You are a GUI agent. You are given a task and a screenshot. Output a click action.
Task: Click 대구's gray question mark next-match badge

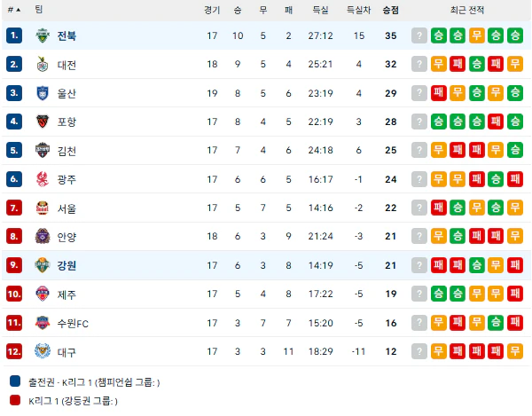419,351
